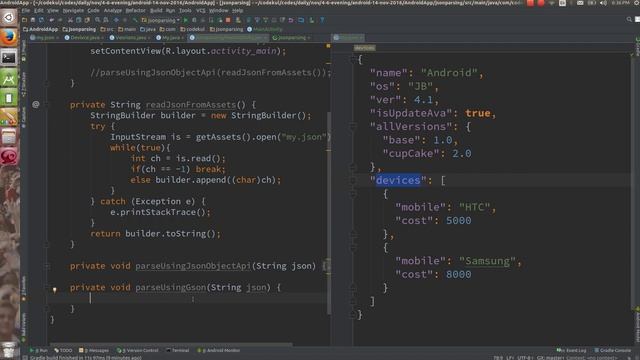Image resolution: width=640 pixels, height=360 pixels.
Task: Open the Build menu
Action: (156, 11)
